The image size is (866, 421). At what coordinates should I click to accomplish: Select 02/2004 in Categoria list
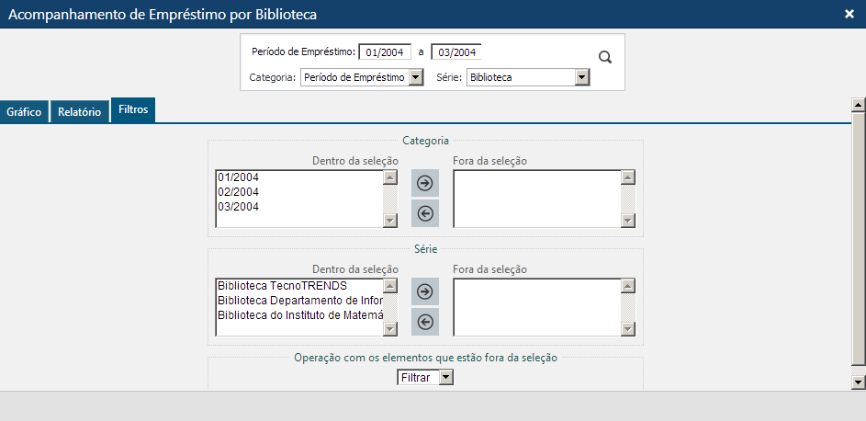point(238,192)
